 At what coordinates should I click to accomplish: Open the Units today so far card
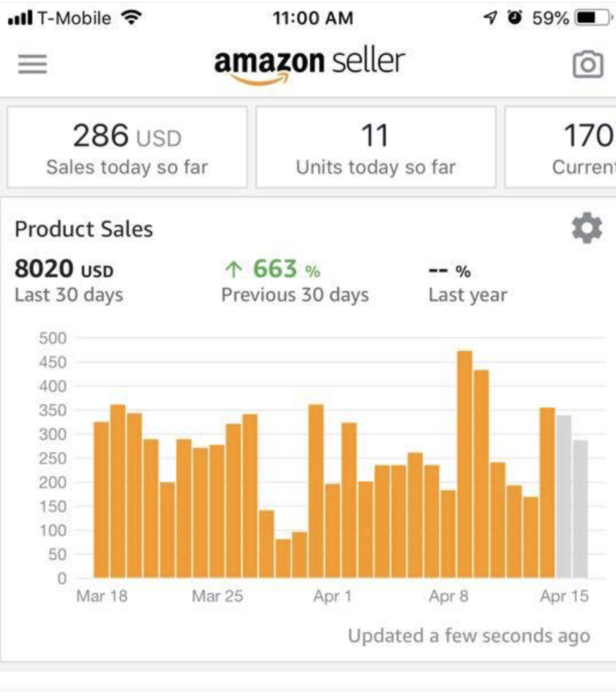pyautogui.click(x=376, y=147)
